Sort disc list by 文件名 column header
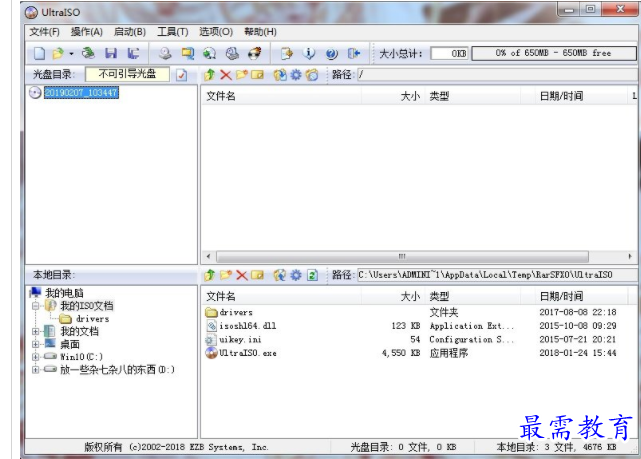The height and width of the screenshot is (459, 641). (x=281, y=96)
